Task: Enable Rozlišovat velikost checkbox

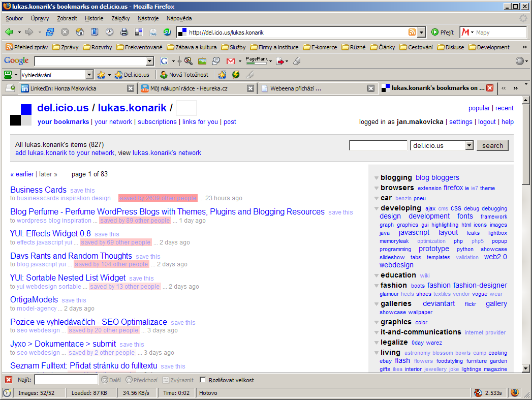Action: coord(203,380)
